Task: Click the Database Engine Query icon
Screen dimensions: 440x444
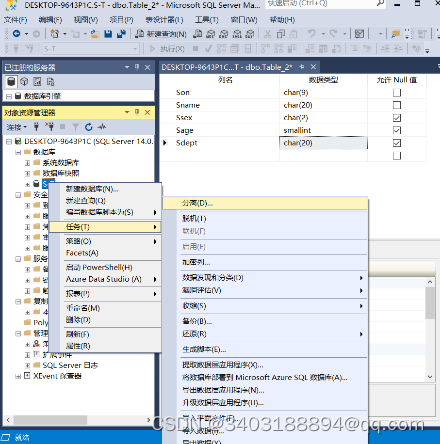Action: click(198, 34)
